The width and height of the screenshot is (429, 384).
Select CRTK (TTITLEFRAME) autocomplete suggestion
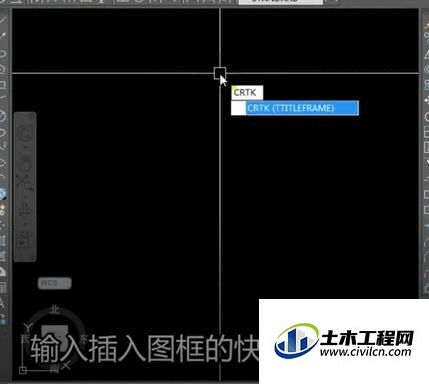[295, 108]
